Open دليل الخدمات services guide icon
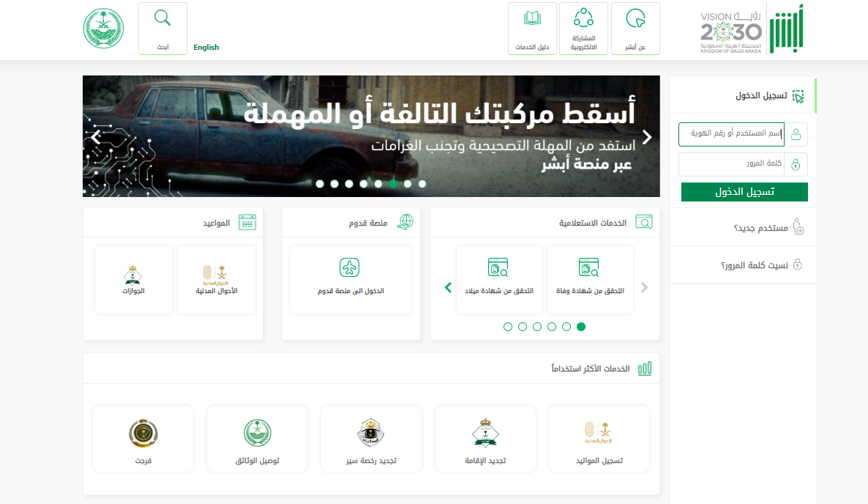Screen dimensions: 868x504 click(532, 29)
